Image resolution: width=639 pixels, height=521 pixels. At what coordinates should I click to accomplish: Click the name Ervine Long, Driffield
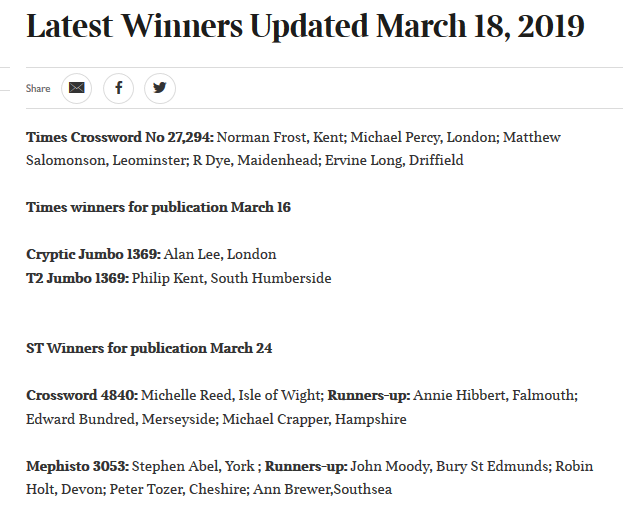tap(394, 161)
